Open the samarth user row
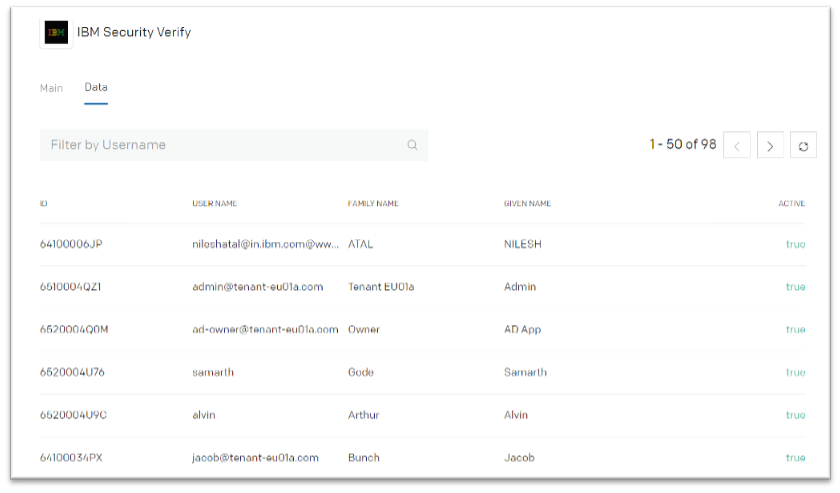Image resolution: width=840 pixels, height=493 pixels. point(422,372)
